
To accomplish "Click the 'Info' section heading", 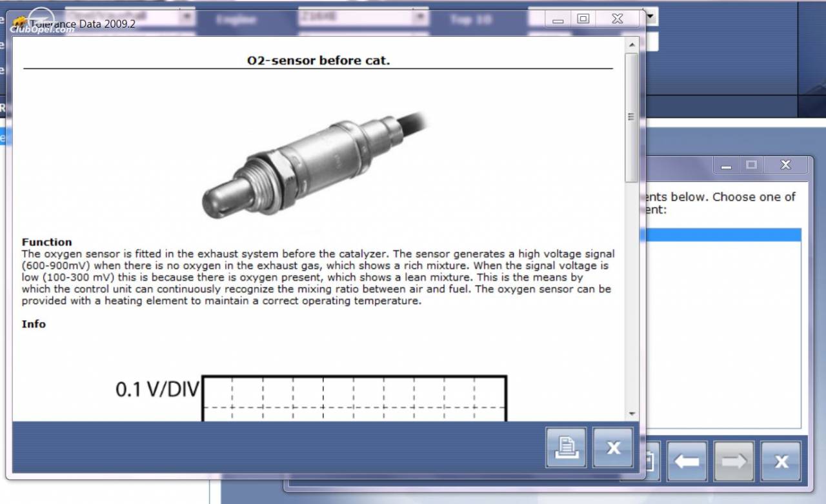I will tap(34, 324).
